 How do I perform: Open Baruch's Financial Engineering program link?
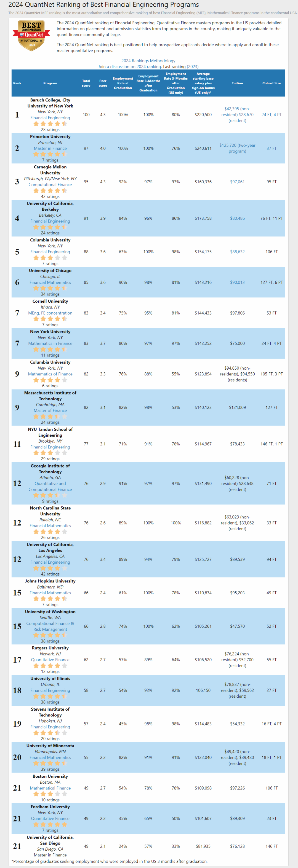coord(50,118)
